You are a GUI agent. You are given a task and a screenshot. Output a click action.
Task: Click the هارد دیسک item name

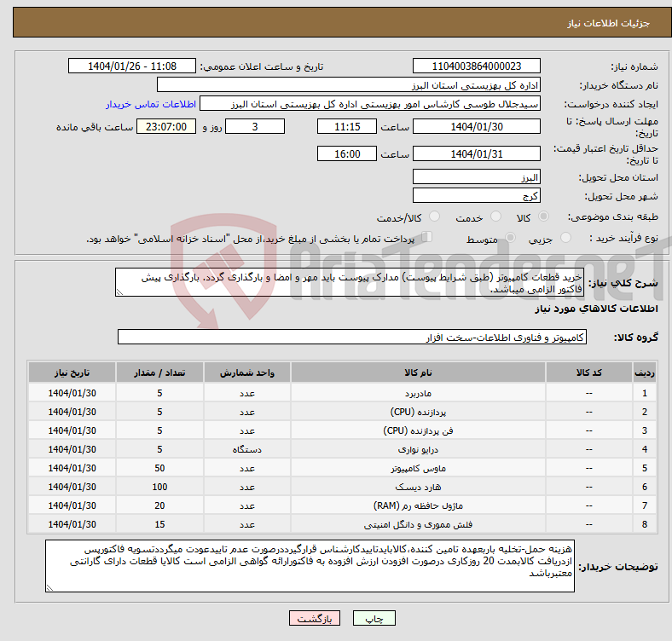[418, 488]
